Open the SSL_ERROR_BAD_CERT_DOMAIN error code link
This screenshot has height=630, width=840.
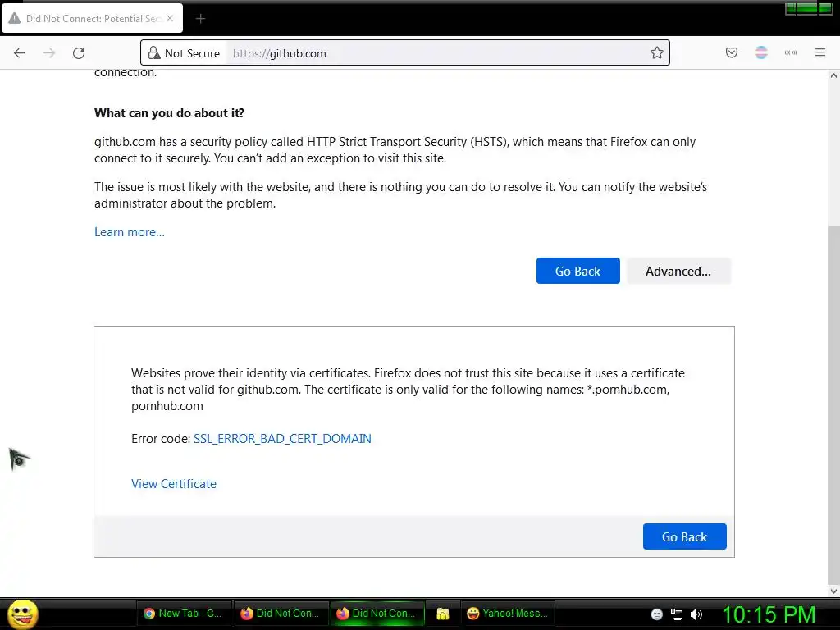(282, 439)
